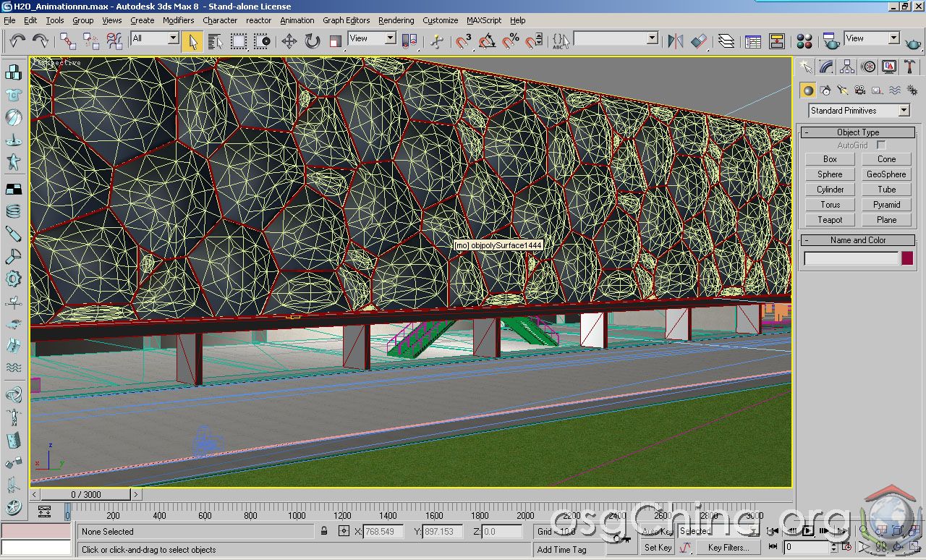The image size is (926, 560).
Task: Toggle the Set Key mode button
Action: click(x=658, y=548)
